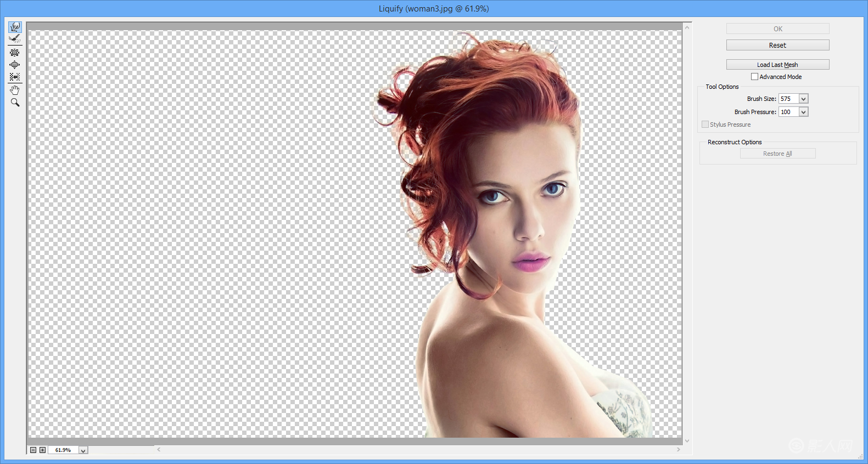
Task: Click the OK button
Action: pyautogui.click(x=777, y=29)
